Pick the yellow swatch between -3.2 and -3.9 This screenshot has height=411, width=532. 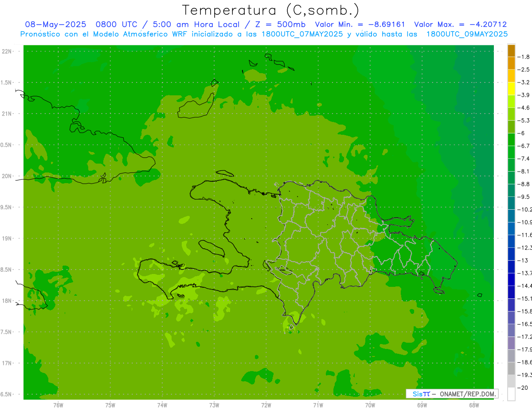pyautogui.click(x=511, y=88)
